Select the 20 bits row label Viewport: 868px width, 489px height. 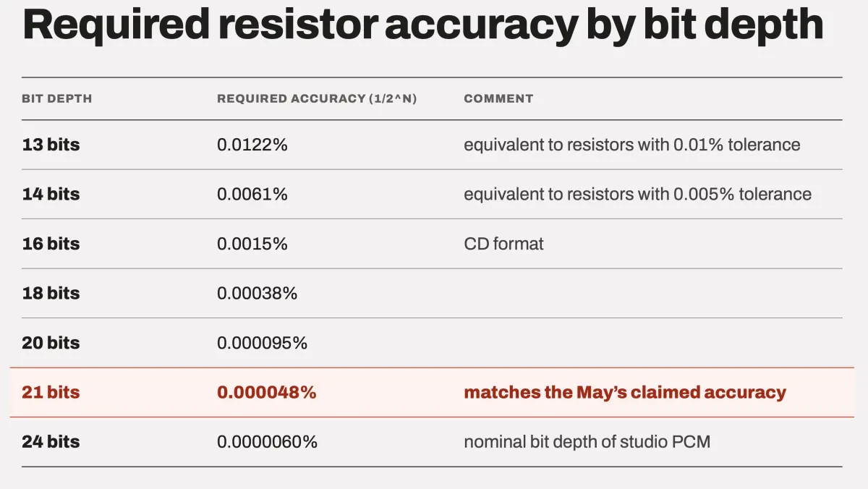click(x=51, y=343)
